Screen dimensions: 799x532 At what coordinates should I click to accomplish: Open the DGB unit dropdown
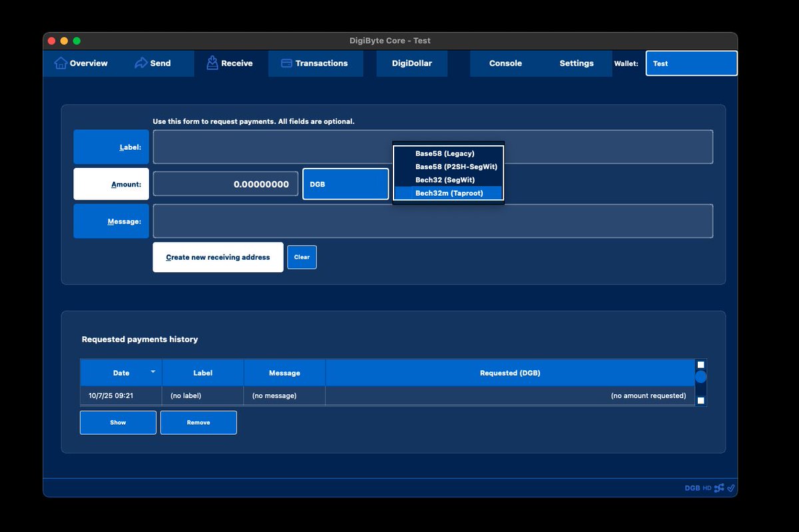346,184
